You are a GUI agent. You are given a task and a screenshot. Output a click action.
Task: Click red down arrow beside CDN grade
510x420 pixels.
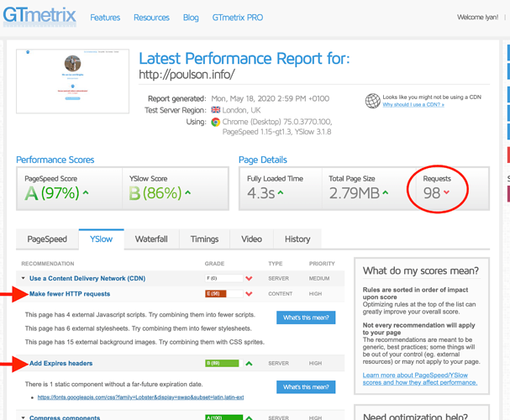249,278
